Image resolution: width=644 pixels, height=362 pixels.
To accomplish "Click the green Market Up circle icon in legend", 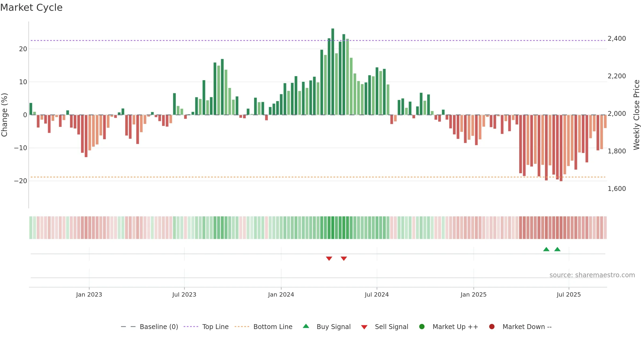I will 422,327.
